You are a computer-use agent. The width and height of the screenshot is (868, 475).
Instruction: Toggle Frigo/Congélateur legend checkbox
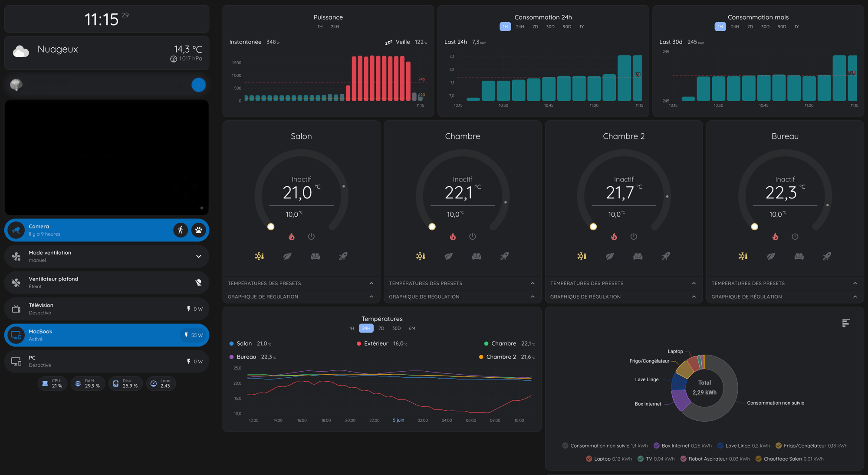tap(779, 445)
